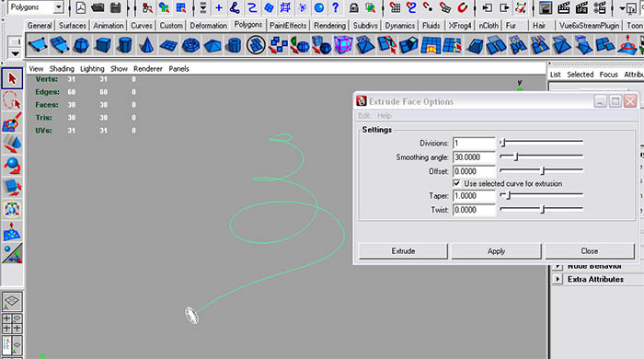Activate the Soft Modification tool
This screenshot has height=359, width=644.
[12, 231]
